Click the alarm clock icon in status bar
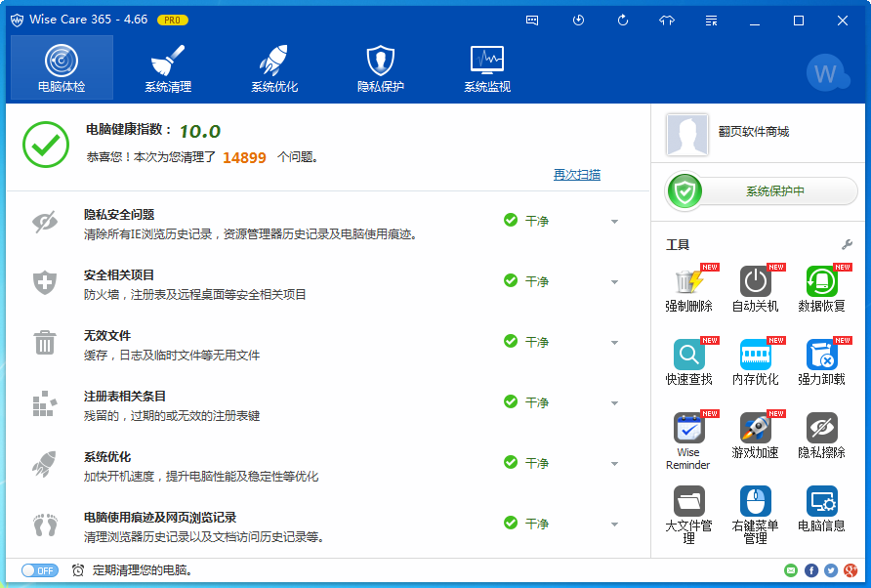 (78, 570)
